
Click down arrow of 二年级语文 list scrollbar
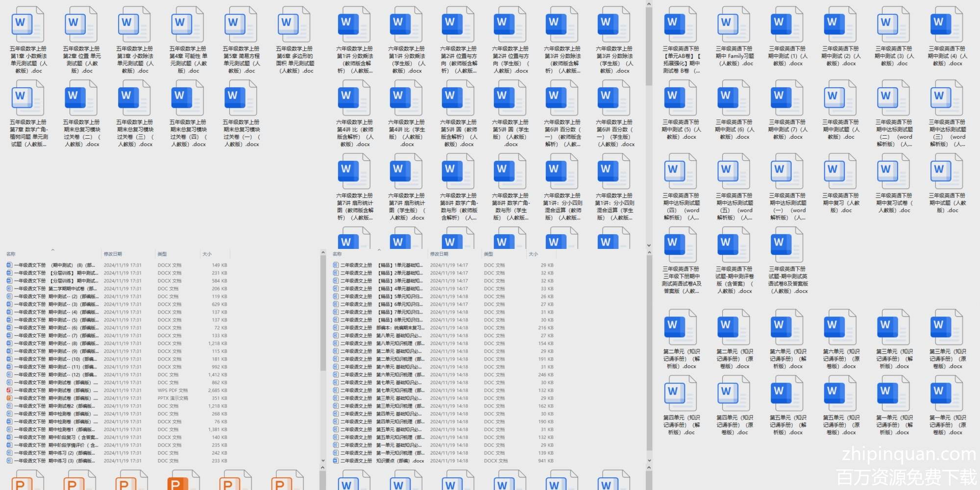pos(649,460)
